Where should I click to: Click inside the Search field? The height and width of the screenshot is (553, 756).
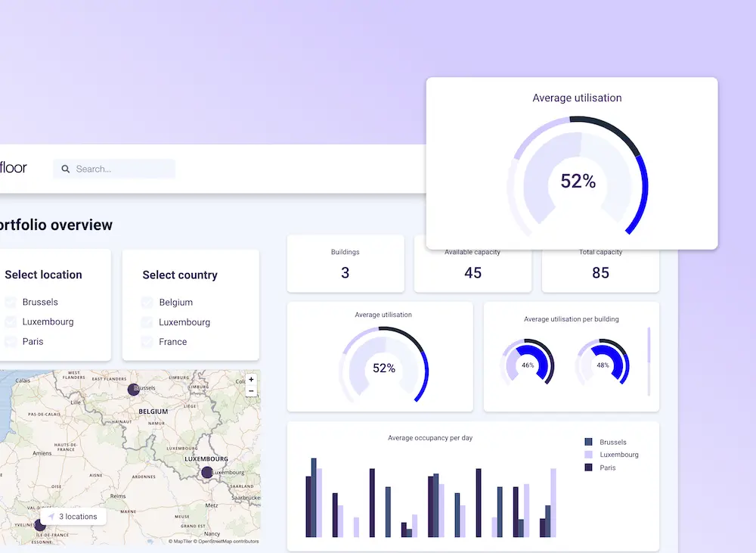[113, 169]
